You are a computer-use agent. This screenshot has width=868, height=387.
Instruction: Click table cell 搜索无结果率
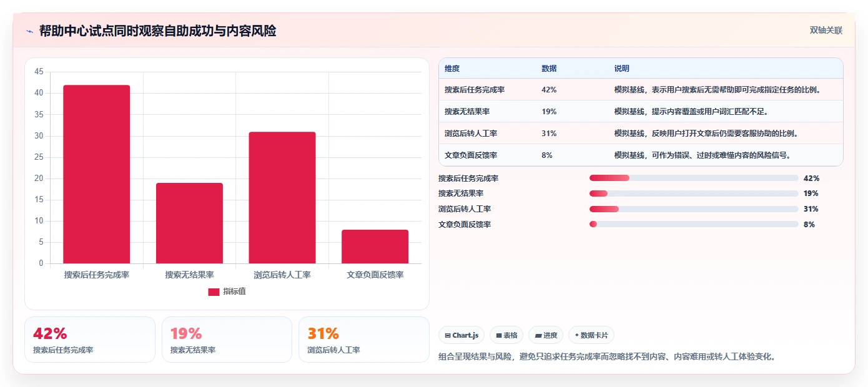[467, 112]
